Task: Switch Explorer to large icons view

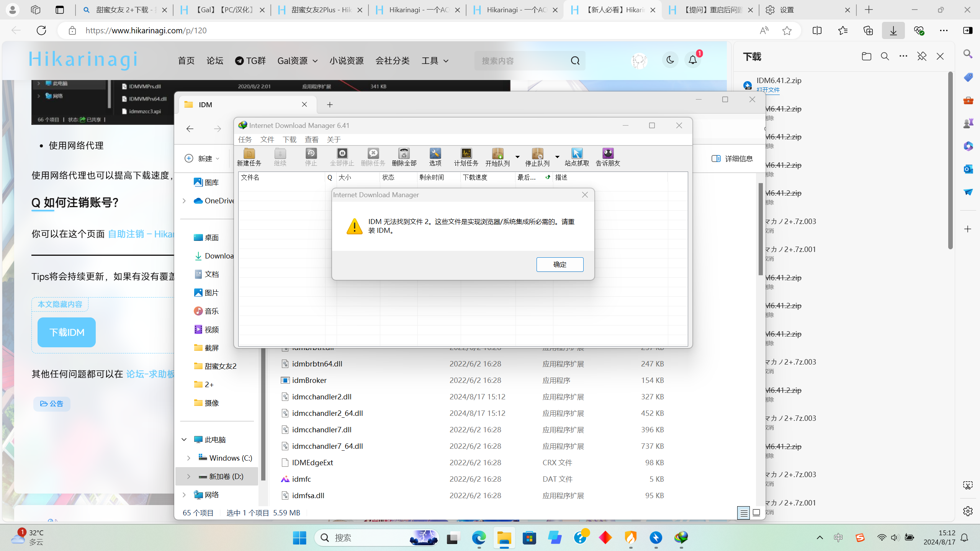Action: (x=756, y=513)
